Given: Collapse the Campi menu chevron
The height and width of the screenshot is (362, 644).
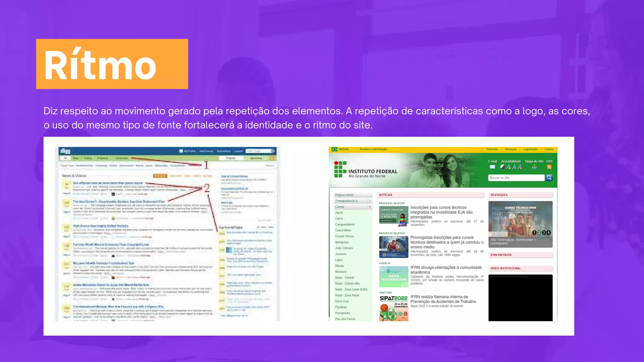Looking at the screenshot, I should pos(370,207).
